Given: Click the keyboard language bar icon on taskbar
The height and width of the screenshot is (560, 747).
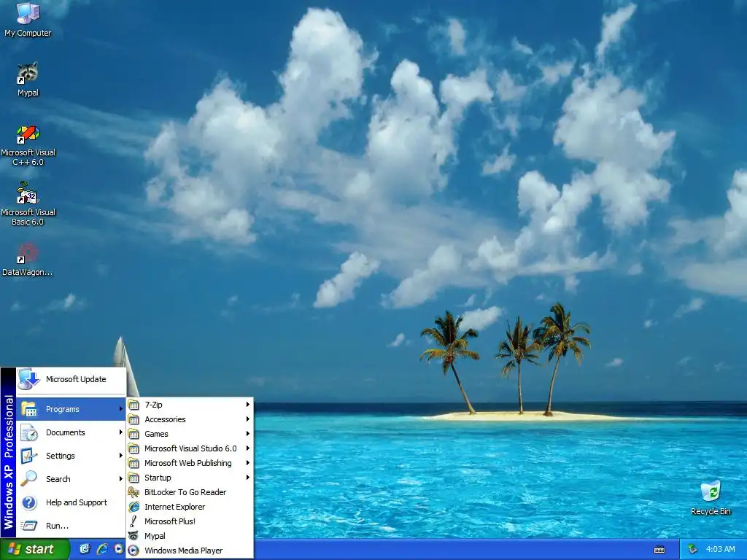Looking at the screenshot, I should click(x=659, y=550).
